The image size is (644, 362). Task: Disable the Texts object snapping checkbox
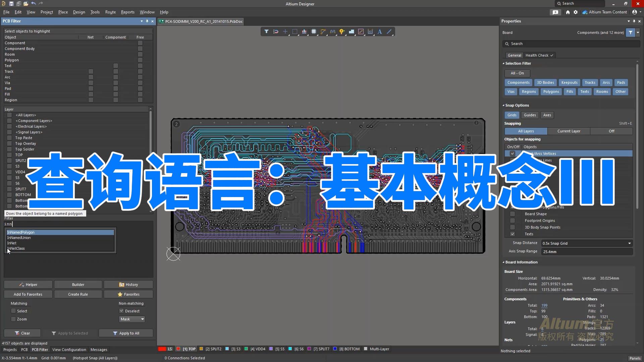coord(513,234)
